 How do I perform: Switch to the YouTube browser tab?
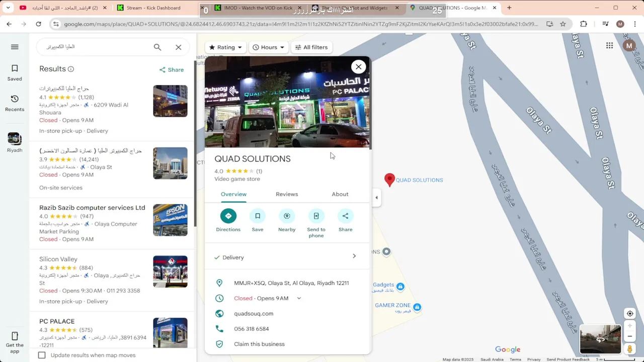click(x=64, y=8)
